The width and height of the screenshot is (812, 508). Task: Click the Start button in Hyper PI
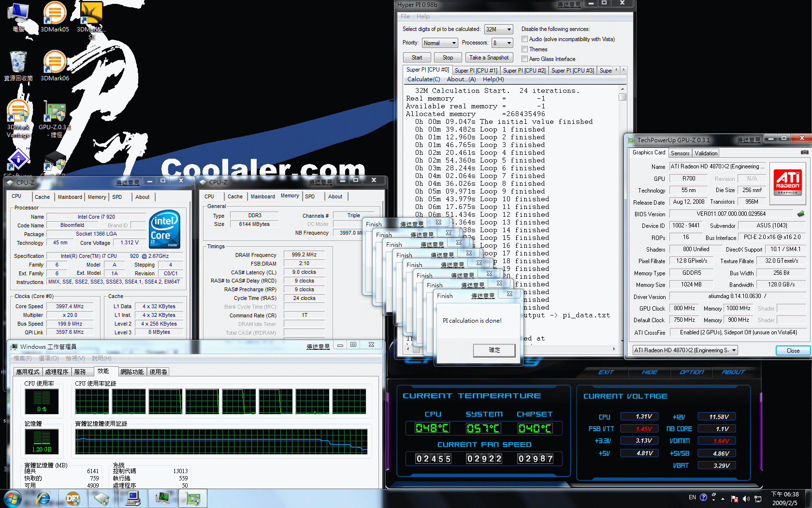click(x=417, y=58)
